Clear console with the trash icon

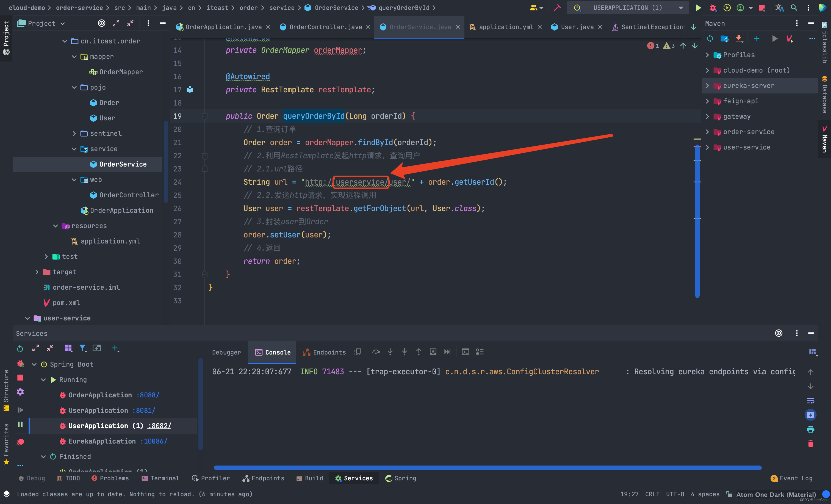coord(810,444)
